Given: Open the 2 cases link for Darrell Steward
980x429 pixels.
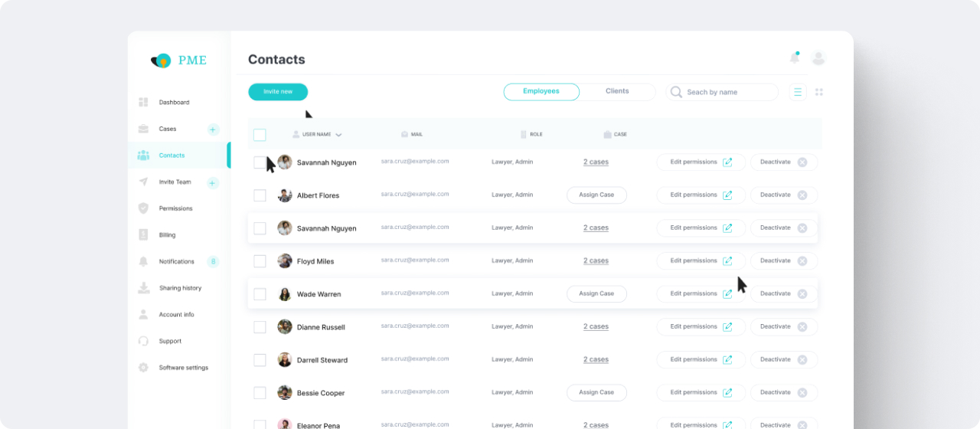Looking at the screenshot, I should coord(596,360).
